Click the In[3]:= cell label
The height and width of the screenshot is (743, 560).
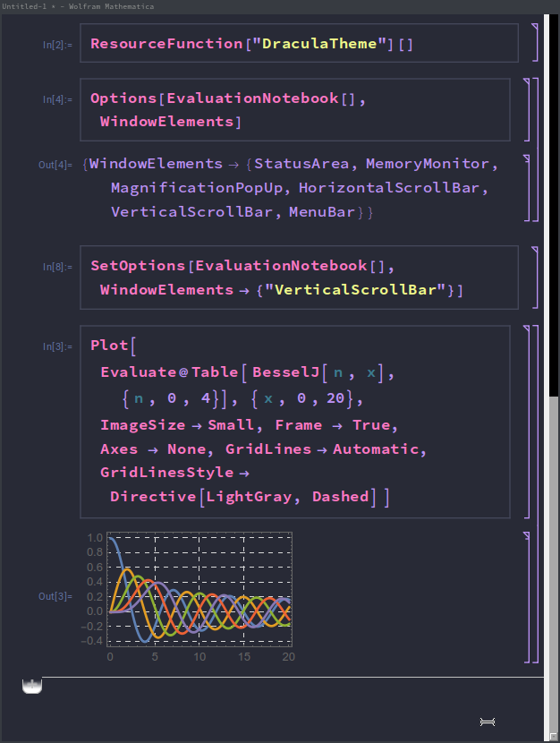click(x=57, y=346)
